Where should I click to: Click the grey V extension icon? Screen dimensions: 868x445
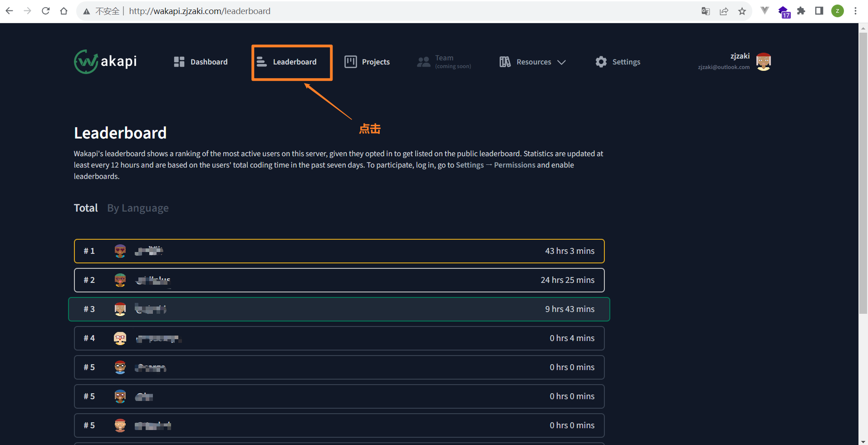(x=765, y=10)
